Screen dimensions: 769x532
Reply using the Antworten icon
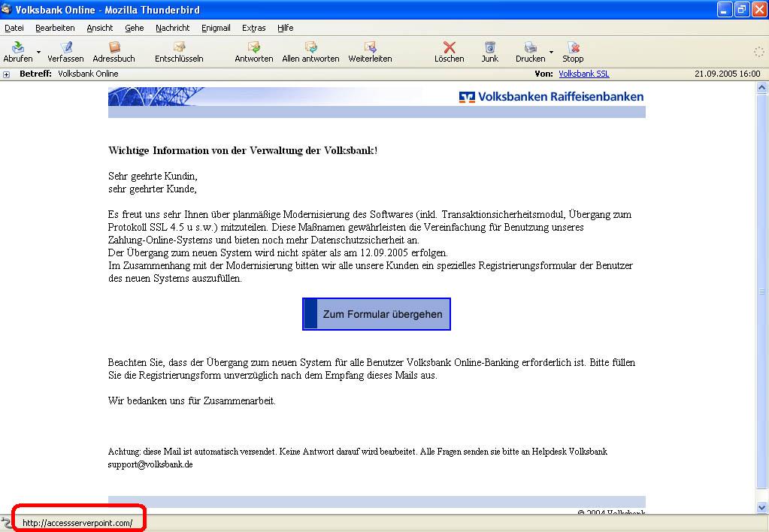pyautogui.click(x=253, y=47)
